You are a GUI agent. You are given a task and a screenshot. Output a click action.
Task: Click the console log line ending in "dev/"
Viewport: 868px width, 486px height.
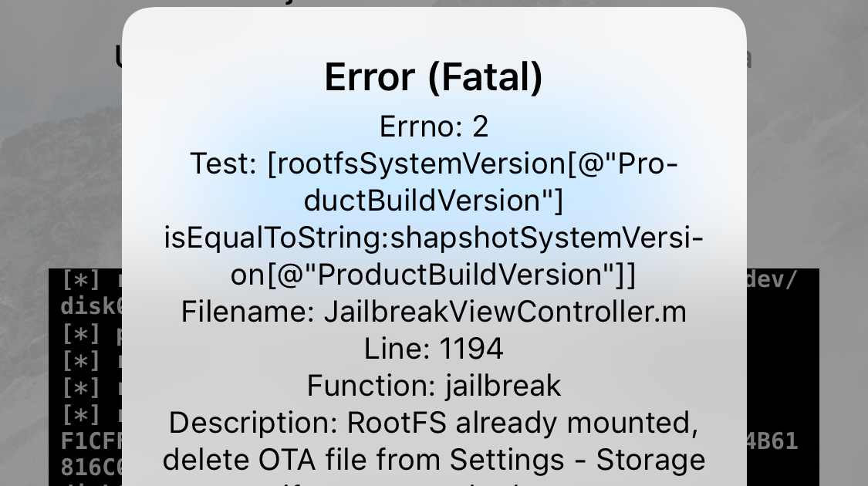pos(772,280)
